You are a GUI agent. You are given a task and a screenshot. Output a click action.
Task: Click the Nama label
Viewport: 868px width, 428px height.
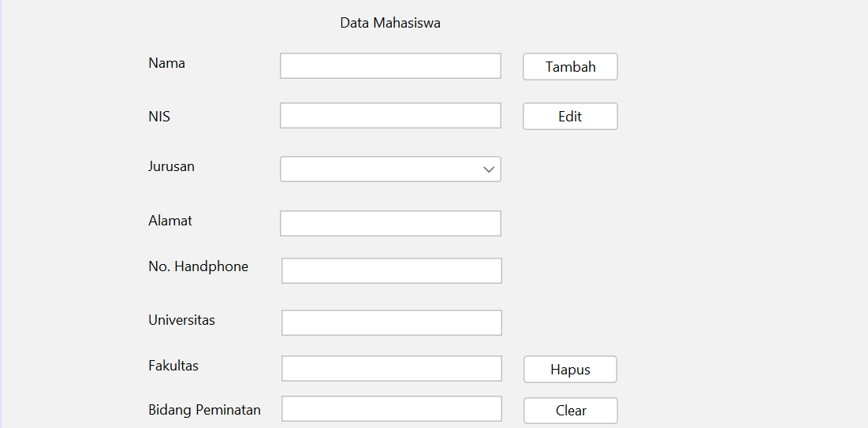(166, 63)
